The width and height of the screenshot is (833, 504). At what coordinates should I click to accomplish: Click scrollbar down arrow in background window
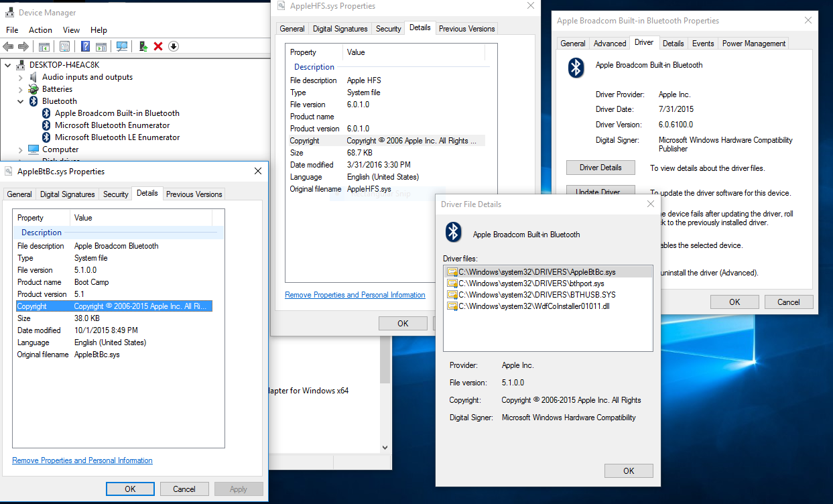(x=385, y=447)
